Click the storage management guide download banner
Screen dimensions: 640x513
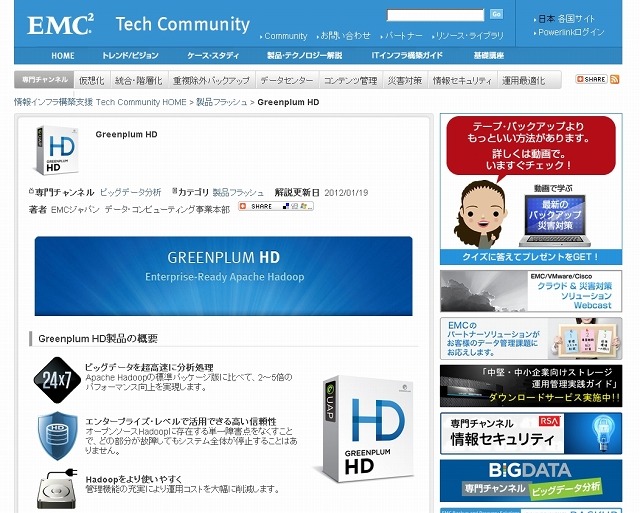click(531, 386)
